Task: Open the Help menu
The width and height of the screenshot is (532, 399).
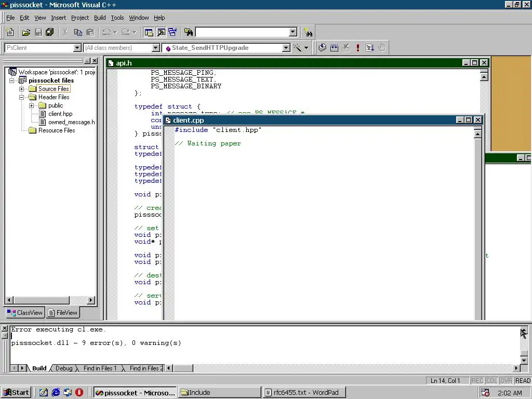Action: tap(159, 18)
